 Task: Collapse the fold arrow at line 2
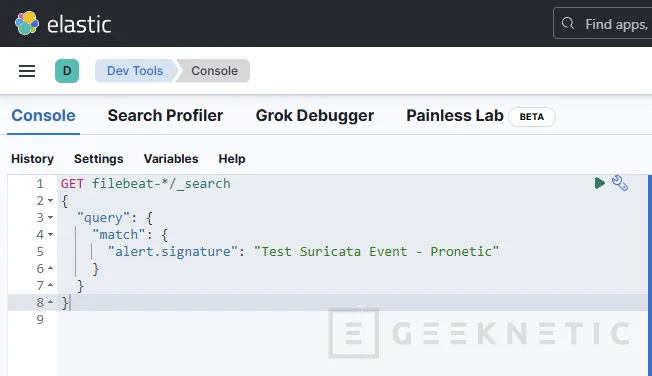[x=50, y=201]
